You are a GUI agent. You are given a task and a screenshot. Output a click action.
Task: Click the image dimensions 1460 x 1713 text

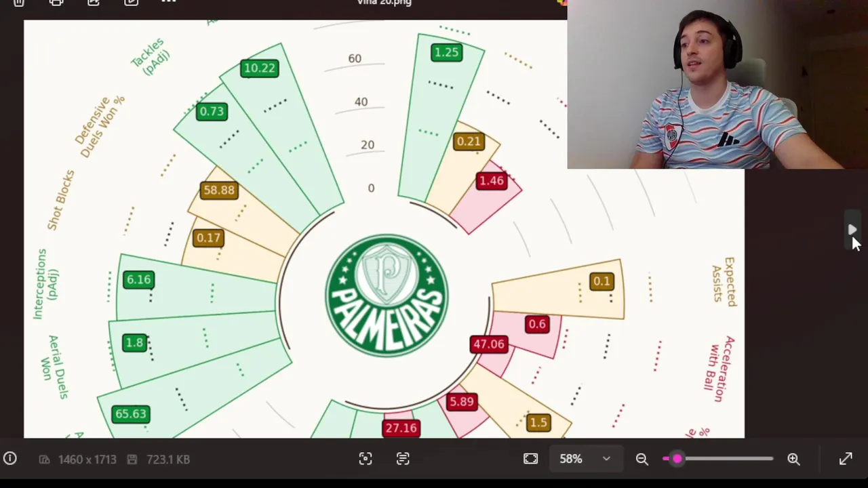(x=87, y=460)
